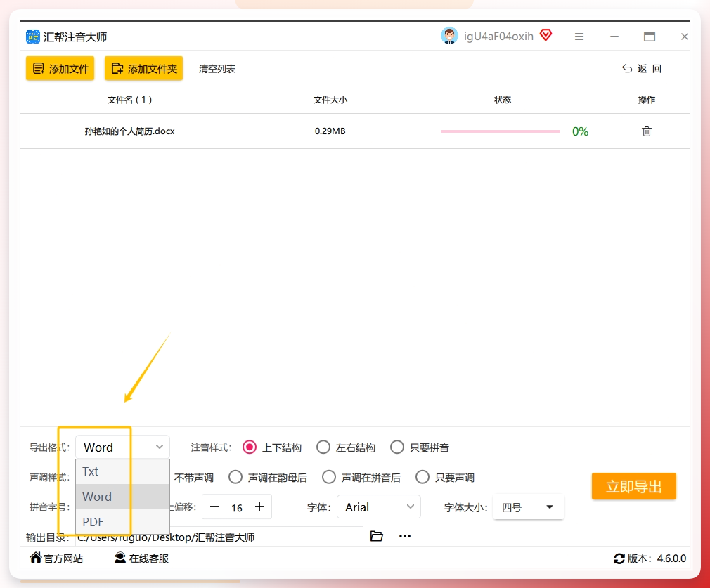710x588 pixels.
Task: Go back using the 返回 button
Action: (642, 68)
